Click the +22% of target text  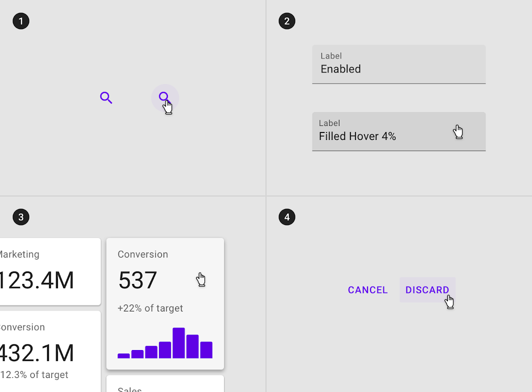[150, 308]
